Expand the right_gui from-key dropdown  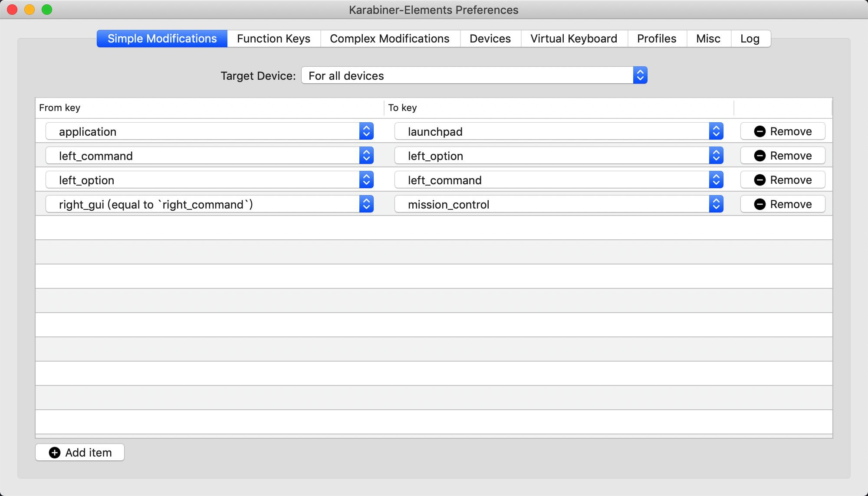pos(210,204)
